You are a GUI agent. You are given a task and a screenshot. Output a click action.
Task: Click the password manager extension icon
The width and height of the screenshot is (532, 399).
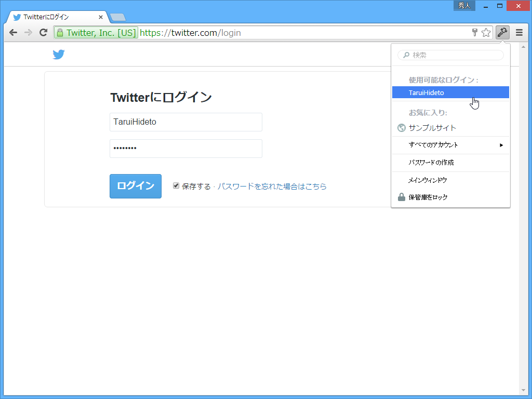[502, 32]
